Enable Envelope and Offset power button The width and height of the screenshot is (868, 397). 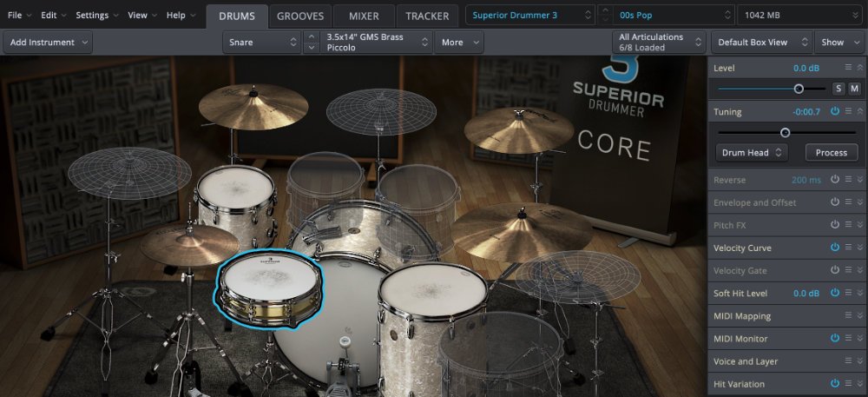[835, 202]
